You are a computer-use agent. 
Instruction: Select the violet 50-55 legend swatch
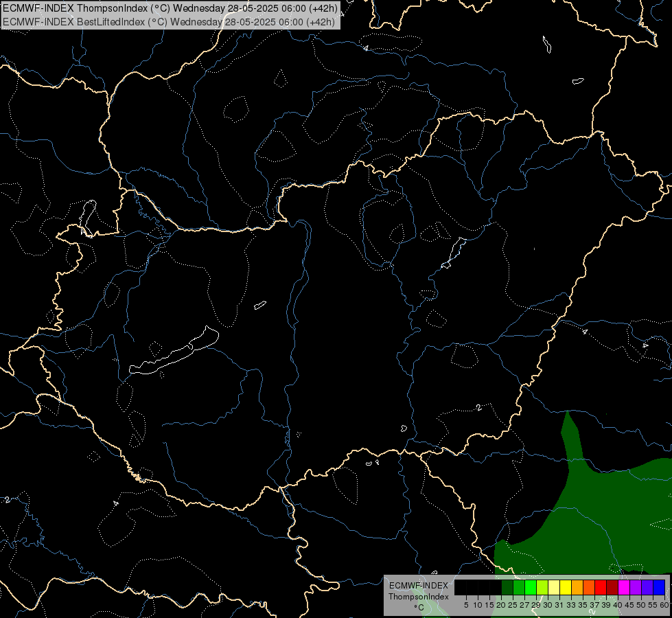click(647, 587)
